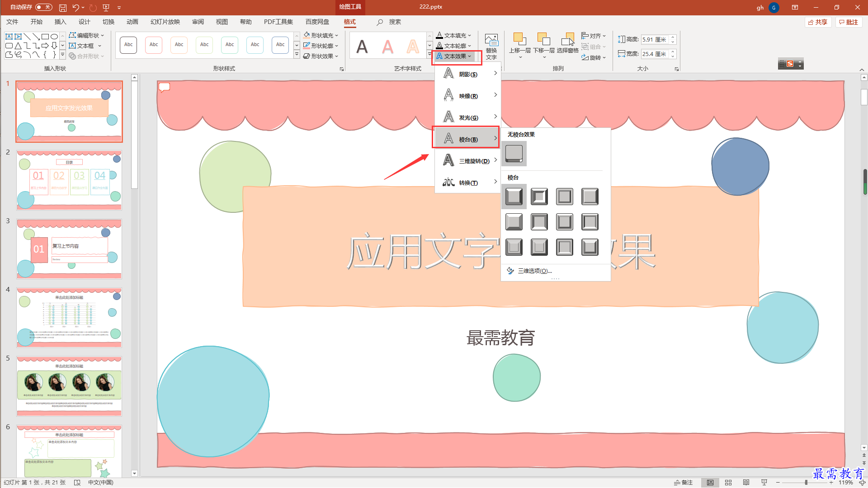Switch to normal view icon

(710, 482)
